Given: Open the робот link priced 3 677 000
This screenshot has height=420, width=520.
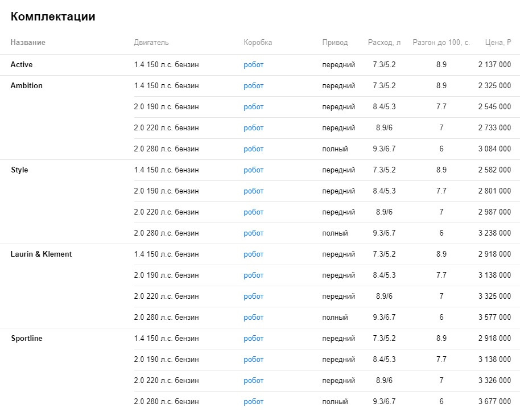Looking at the screenshot, I should pyautogui.click(x=253, y=402).
